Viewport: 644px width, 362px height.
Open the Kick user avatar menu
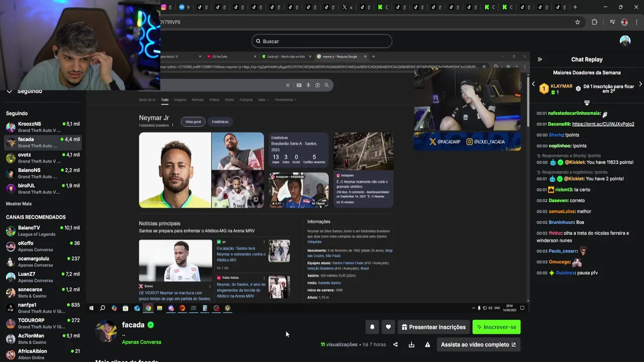[x=625, y=41]
